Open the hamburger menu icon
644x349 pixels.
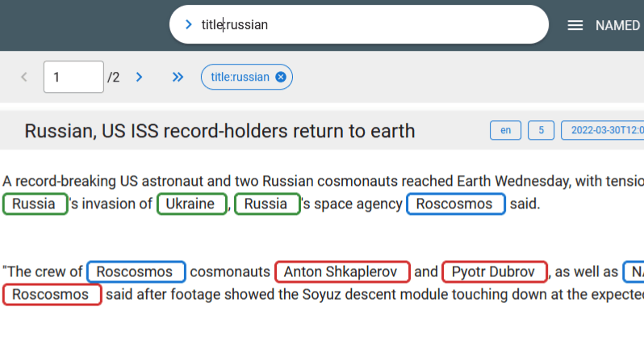click(575, 25)
